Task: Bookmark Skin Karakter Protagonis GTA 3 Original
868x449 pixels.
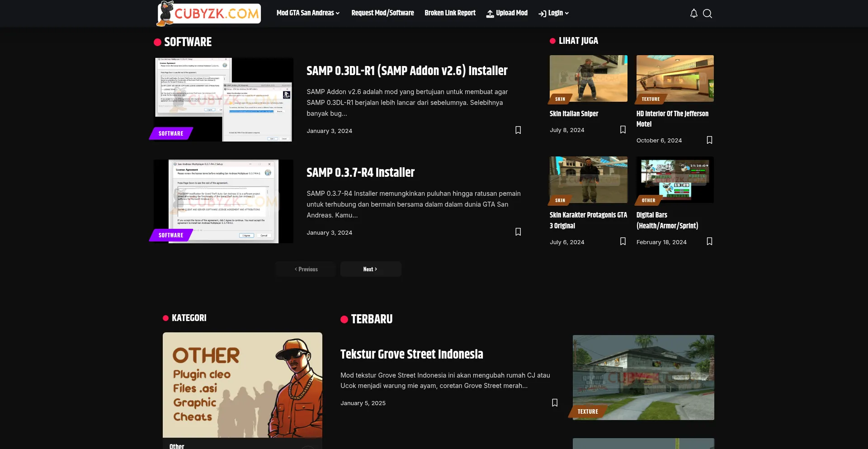Action: pos(623,241)
